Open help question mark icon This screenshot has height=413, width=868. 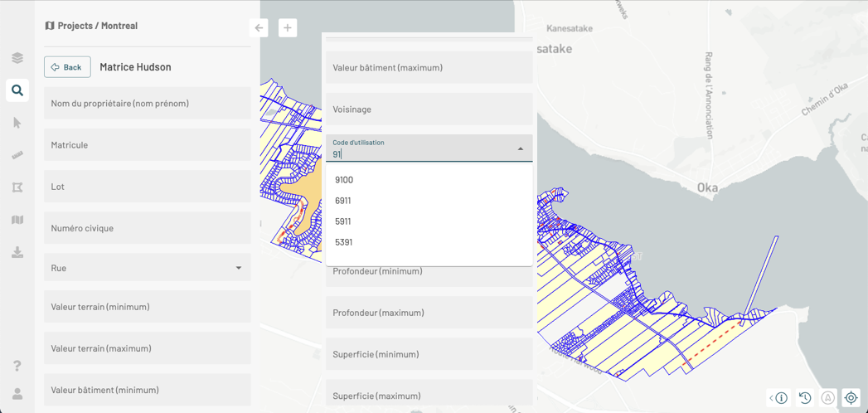pos(17,366)
